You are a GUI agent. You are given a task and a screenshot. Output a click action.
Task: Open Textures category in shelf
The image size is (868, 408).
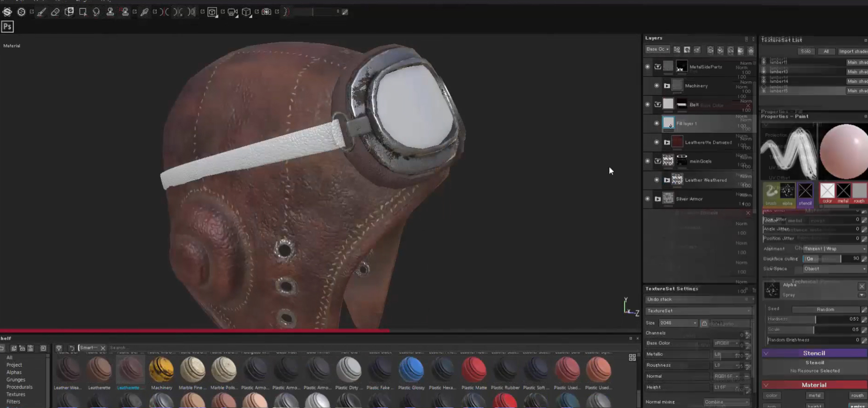16,395
